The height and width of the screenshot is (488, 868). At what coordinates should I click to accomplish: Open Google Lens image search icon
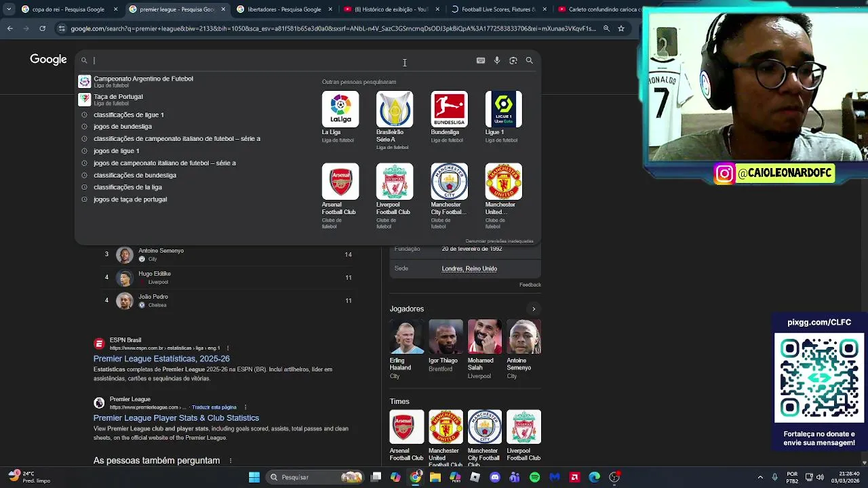513,60
